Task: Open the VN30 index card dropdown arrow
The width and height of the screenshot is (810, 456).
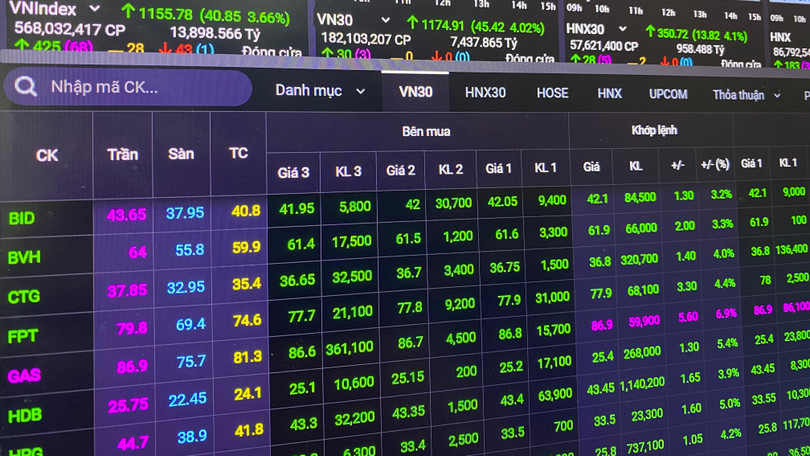Action: point(384,19)
